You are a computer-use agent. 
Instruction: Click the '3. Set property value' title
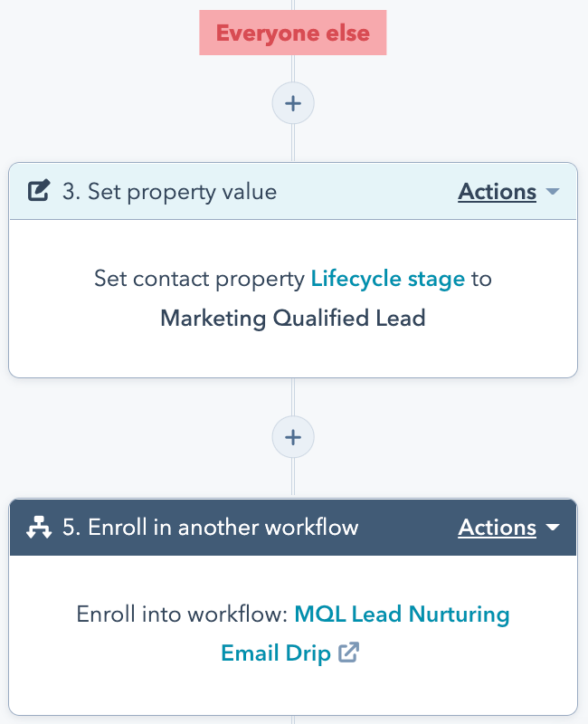pyautogui.click(x=169, y=192)
